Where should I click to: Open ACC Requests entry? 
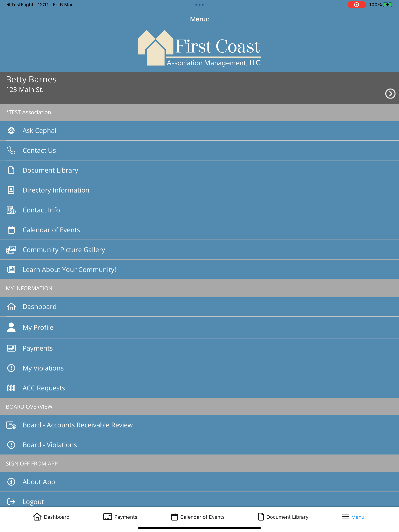pos(199,388)
